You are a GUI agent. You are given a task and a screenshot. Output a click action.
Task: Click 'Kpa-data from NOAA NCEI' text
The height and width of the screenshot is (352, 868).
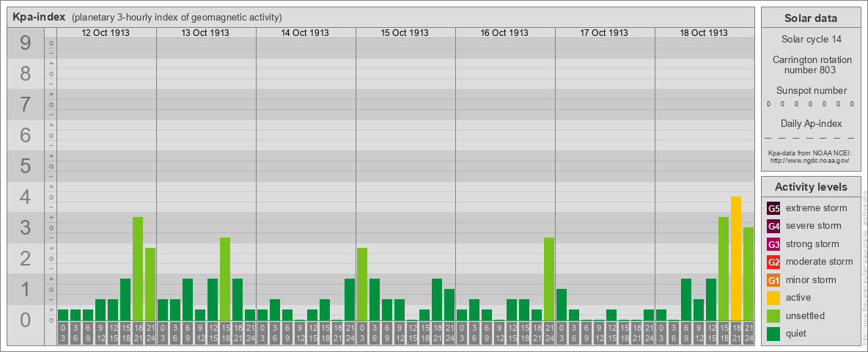(x=809, y=153)
